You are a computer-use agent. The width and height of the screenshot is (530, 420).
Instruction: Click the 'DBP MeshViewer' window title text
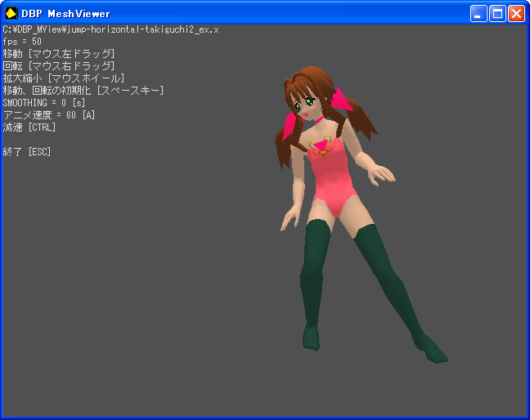(65, 14)
